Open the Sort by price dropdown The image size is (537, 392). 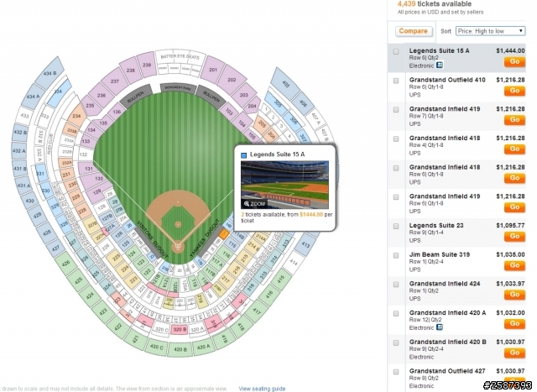[490, 31]
